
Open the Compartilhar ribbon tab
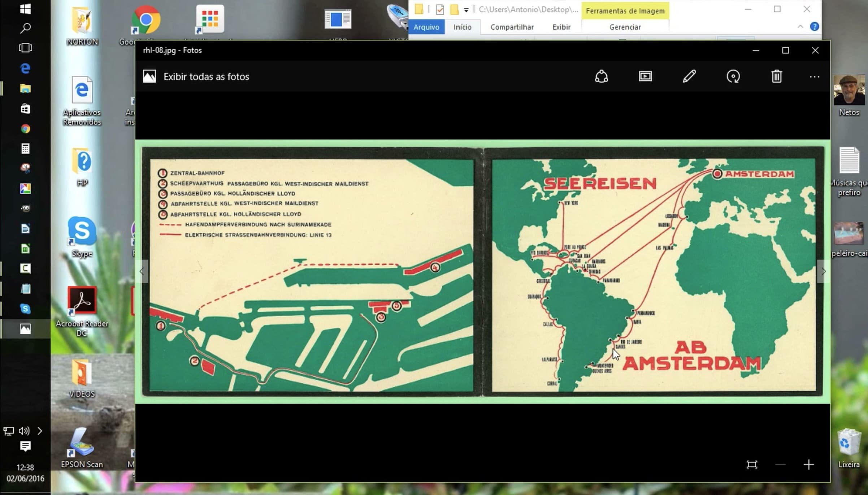click(x=512, y=27)
